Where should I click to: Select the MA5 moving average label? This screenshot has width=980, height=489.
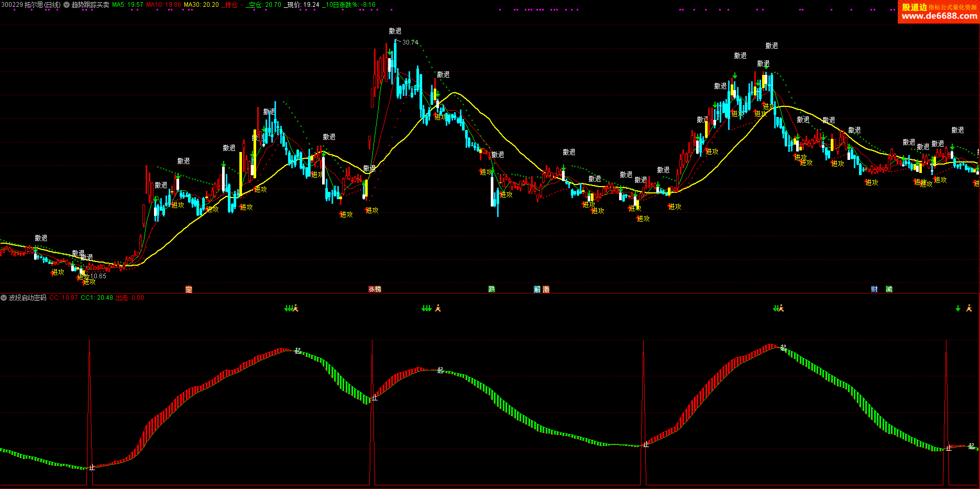click(x=127, y=5)
